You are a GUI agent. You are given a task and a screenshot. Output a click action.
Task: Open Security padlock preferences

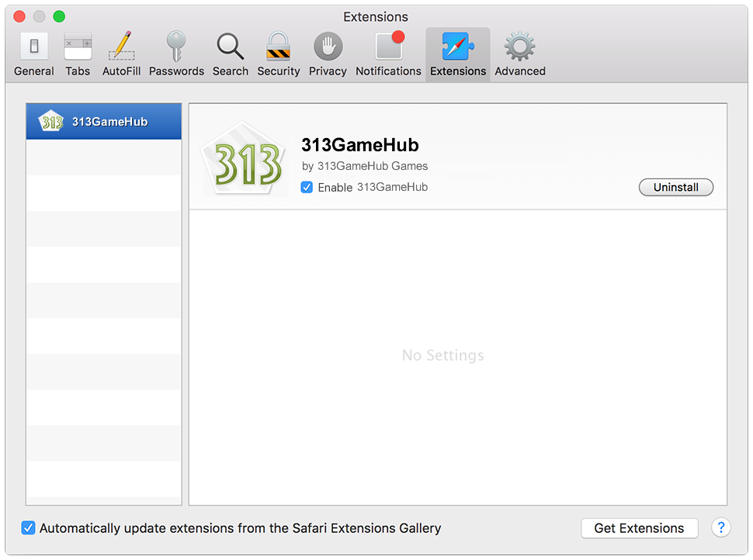click(279, 54)
